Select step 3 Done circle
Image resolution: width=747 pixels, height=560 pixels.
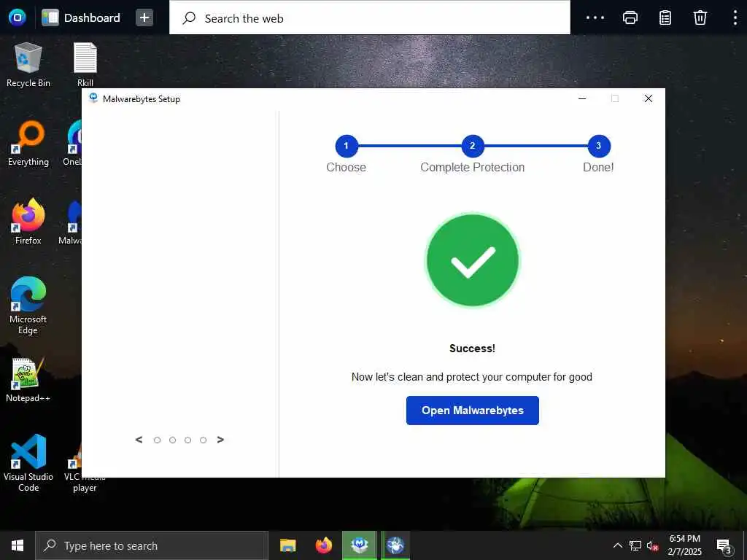click(x=599, y=146)
